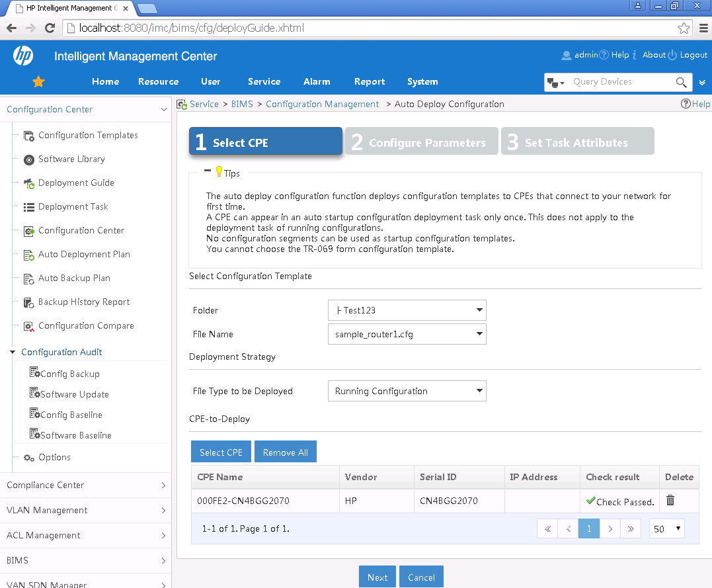This screenshot has height=588, width=712.
Task: Click the Remove All button
Action: pyautogui.click(x=286, y=452)
